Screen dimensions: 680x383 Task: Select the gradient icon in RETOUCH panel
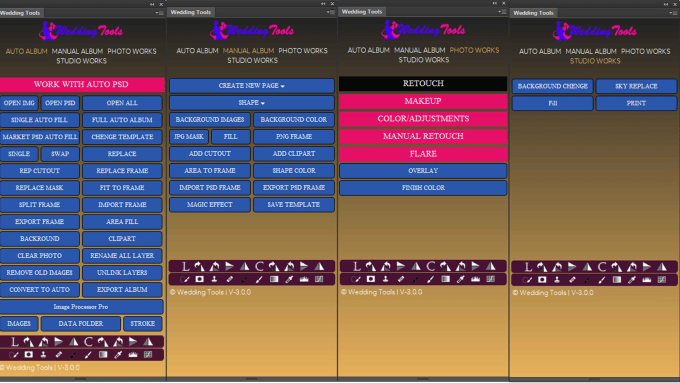point(445,279)
